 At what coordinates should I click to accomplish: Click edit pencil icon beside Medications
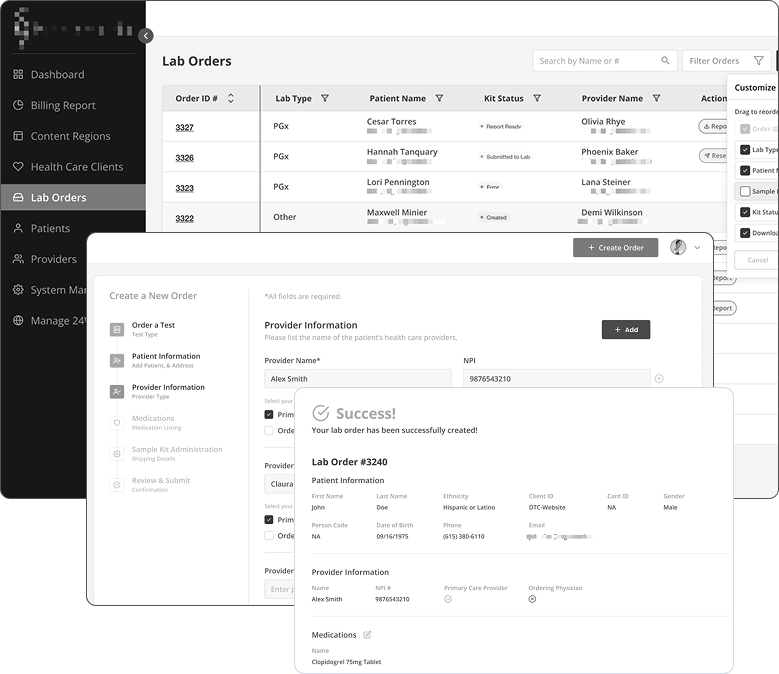(x=367, y=635)
